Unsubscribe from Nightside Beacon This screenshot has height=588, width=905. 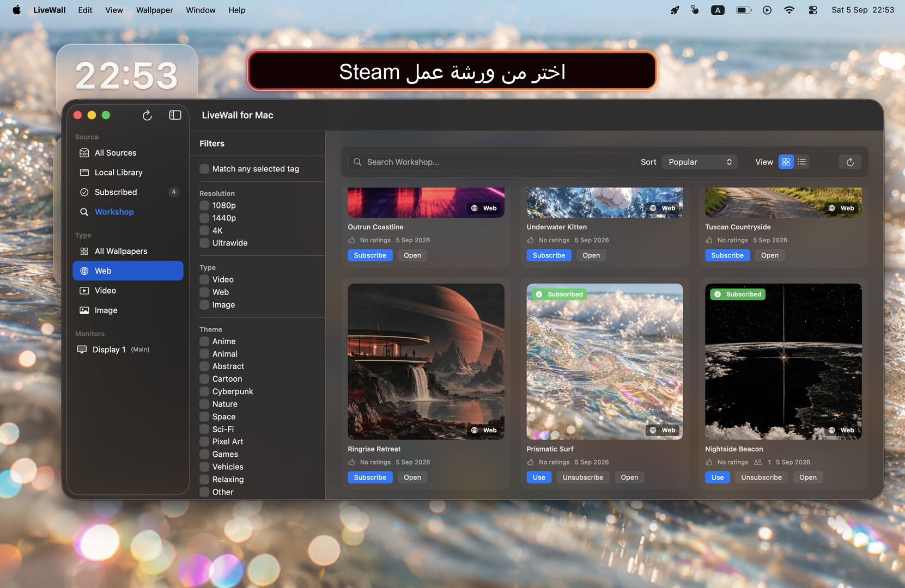coord(761,477)
